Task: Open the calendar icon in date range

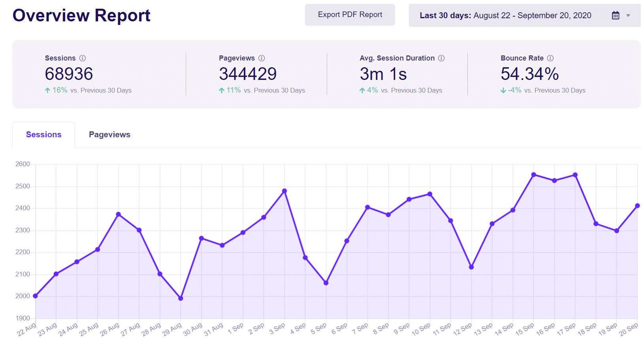Action: point(616,15)
